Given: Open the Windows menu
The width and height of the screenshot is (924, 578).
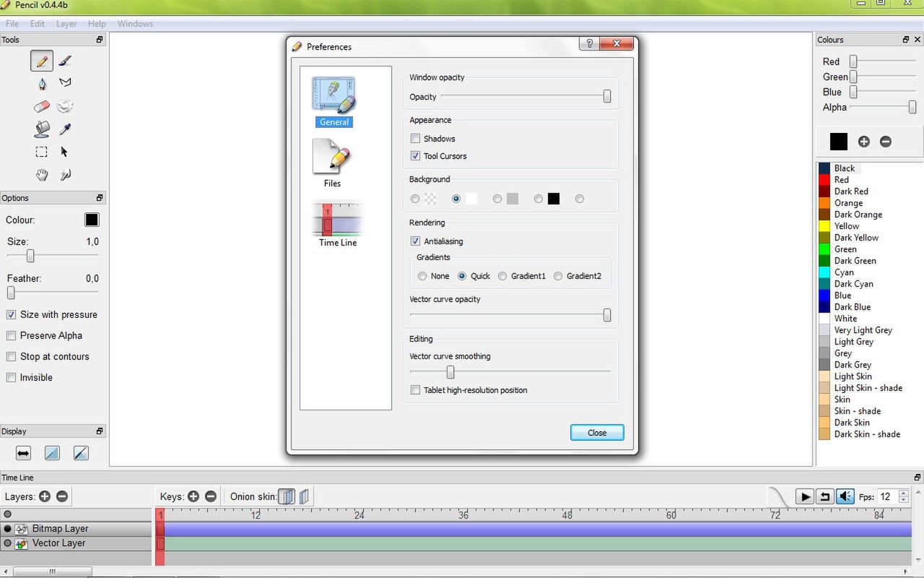Looking at the screenshot, I should 135,24.
